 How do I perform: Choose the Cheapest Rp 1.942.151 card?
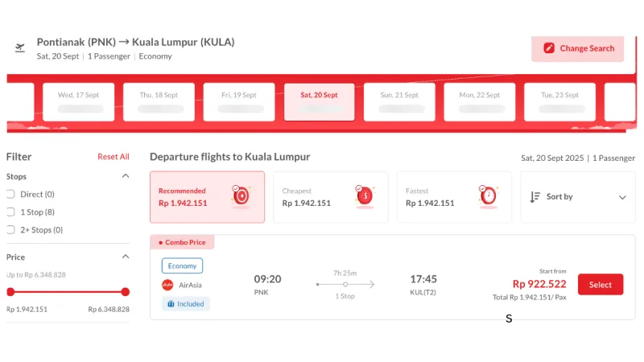pos(331,197)
